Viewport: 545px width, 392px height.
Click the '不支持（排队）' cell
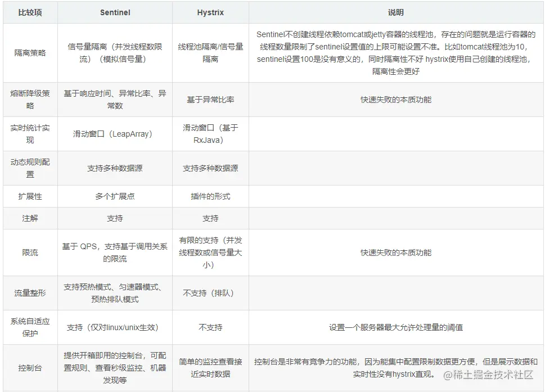coord(210,293)
